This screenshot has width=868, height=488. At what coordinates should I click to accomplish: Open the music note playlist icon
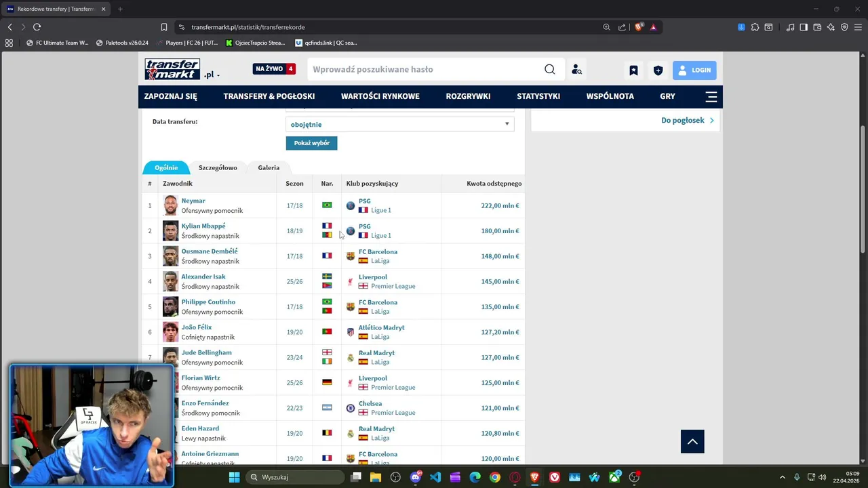[x=790, y=27]
